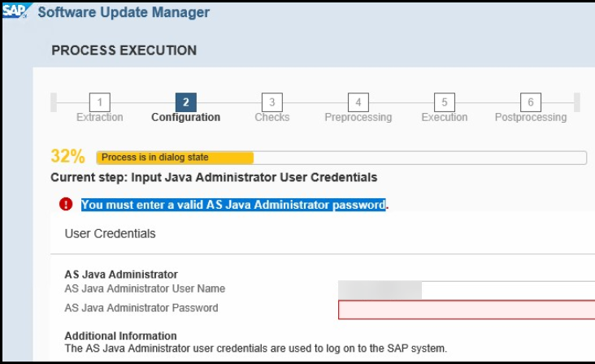Open the Checks step label
The image size is (595, 364).
click(x=272, y=117)
